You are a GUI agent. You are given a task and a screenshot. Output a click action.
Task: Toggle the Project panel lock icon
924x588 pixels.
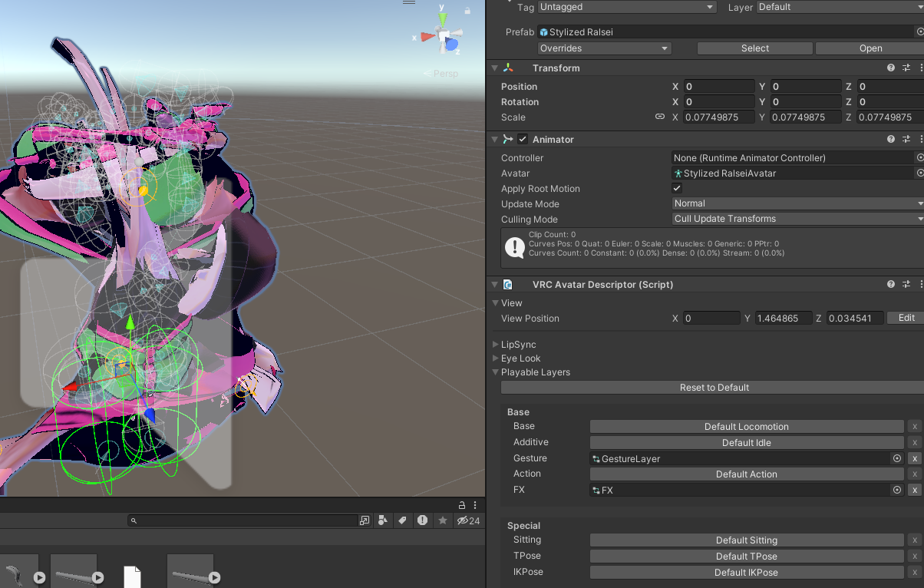coord(462,505)
